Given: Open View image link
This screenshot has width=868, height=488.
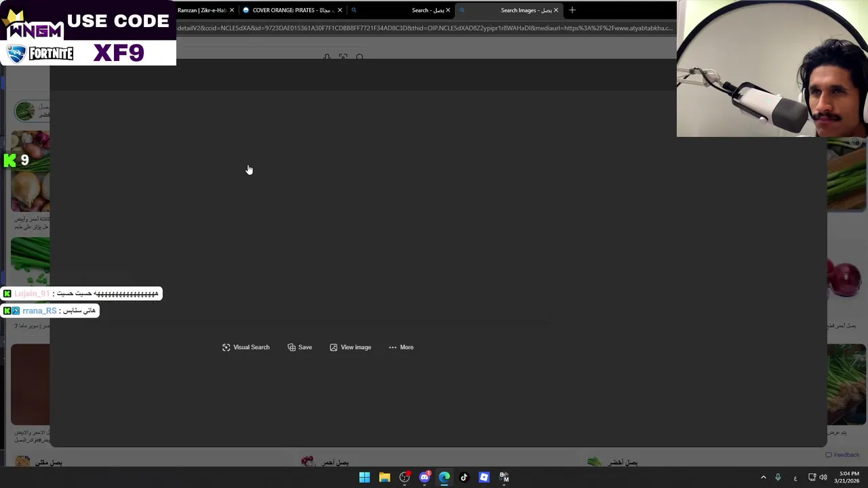Looking at the screenshot, I should tap(351, 347).
